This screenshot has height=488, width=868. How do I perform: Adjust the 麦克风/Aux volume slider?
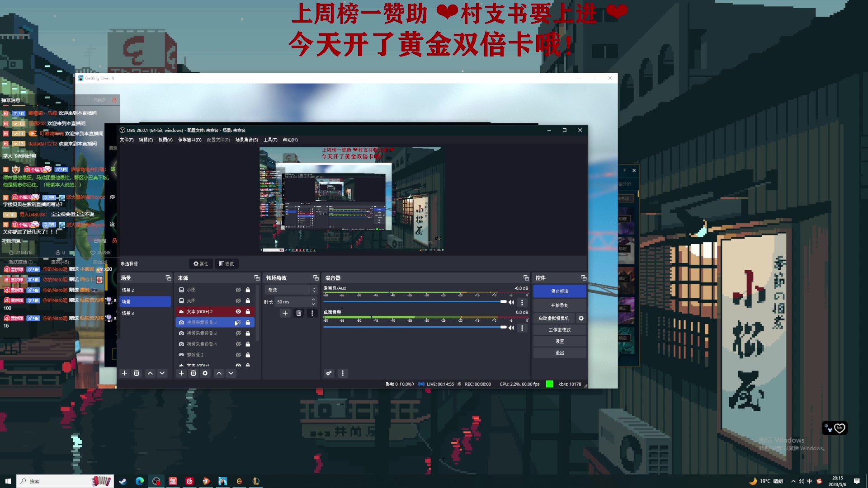tap(415, 302)
